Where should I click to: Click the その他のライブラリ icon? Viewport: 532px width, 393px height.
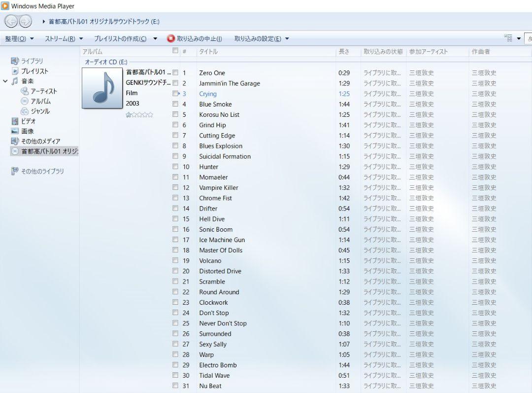click(x=15, y=171)
